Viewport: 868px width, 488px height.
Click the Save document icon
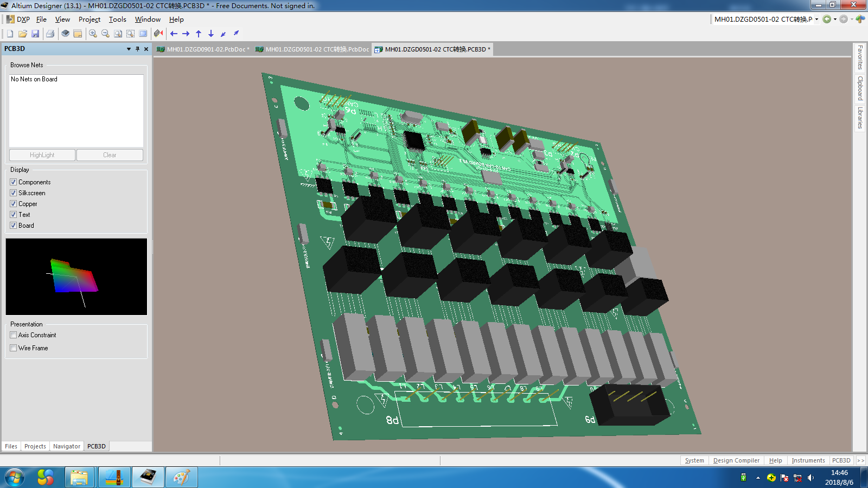(35, 34)
